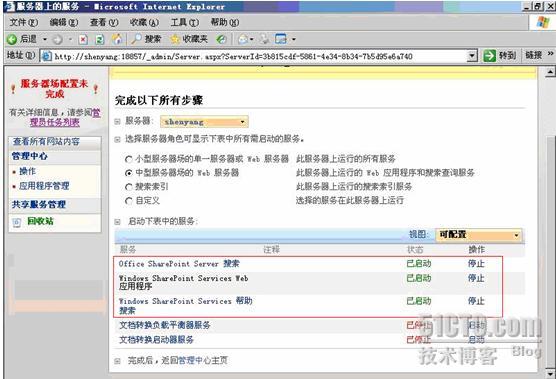Screen dimensions: 556x379
Task: Click the Go (转到) green arrow button
Action: [500, 55]
